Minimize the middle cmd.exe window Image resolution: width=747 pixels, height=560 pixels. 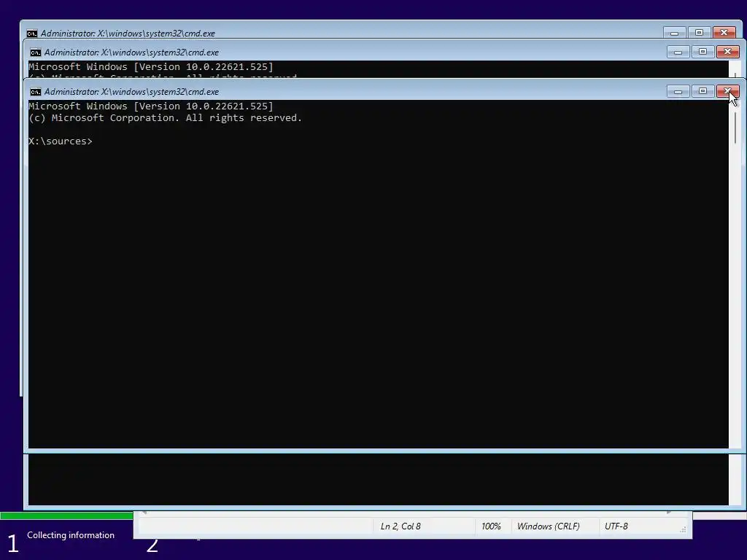(678, 52)
